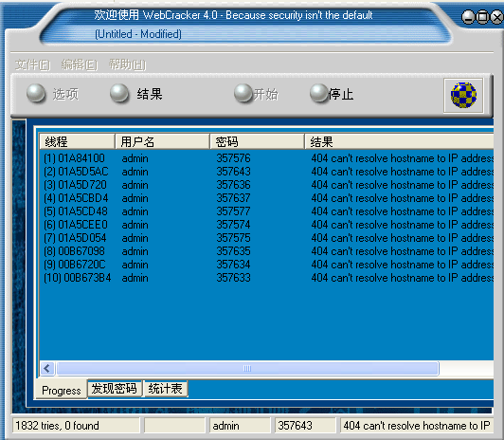
Task: Click password 357575 in the list
Action: 233,238
